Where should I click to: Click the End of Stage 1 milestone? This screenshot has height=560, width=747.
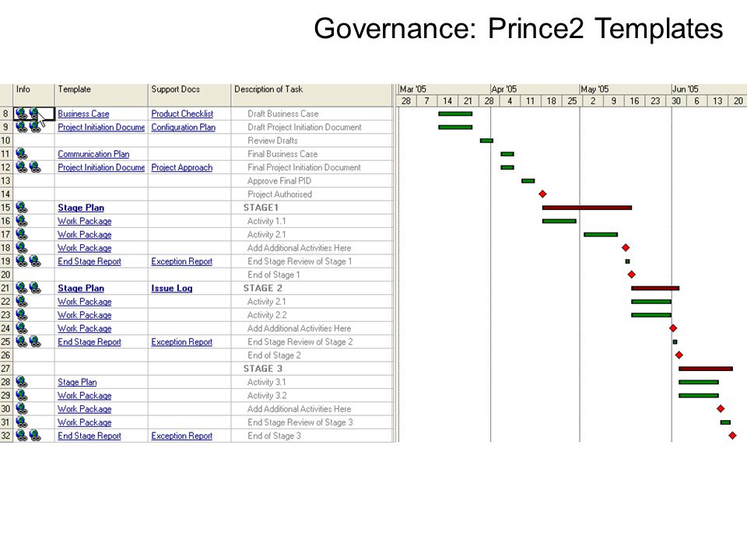pos(631,275)
